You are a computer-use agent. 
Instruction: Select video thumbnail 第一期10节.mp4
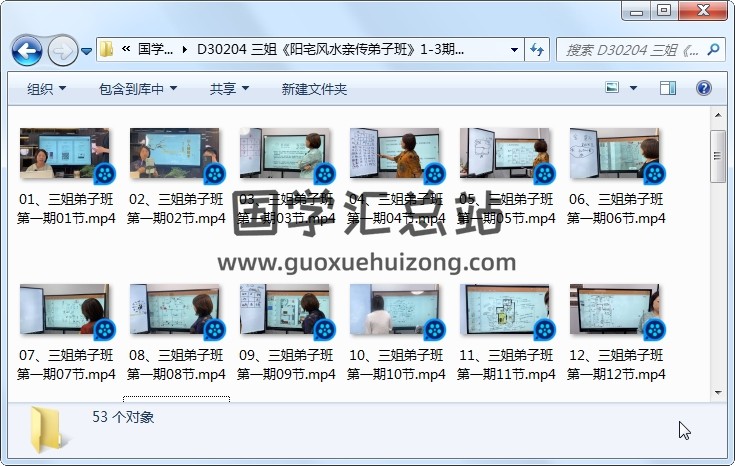395,309
